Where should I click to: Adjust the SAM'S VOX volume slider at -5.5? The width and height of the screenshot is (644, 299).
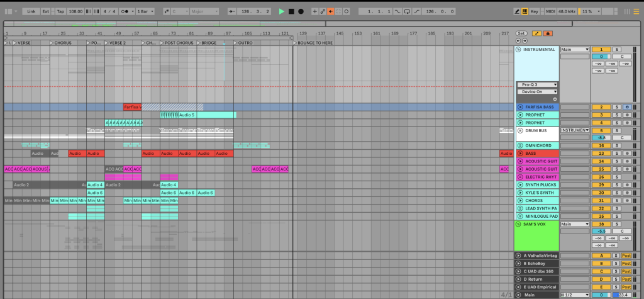tap(601, 231)
